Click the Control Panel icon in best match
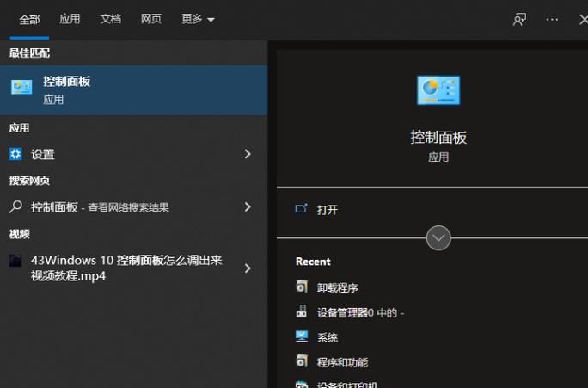Screen dimensions: 588x388 click(x=21, y=87)
